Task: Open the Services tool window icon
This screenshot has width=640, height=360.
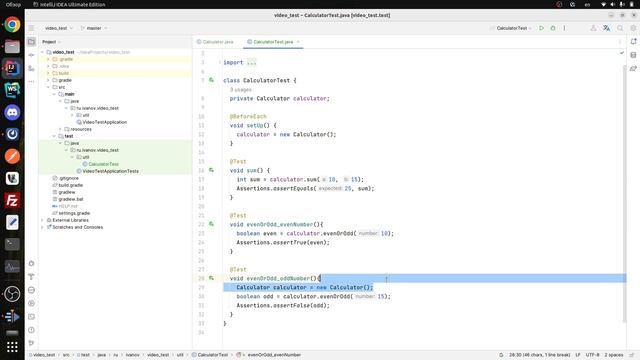Action: coord(31,303)
